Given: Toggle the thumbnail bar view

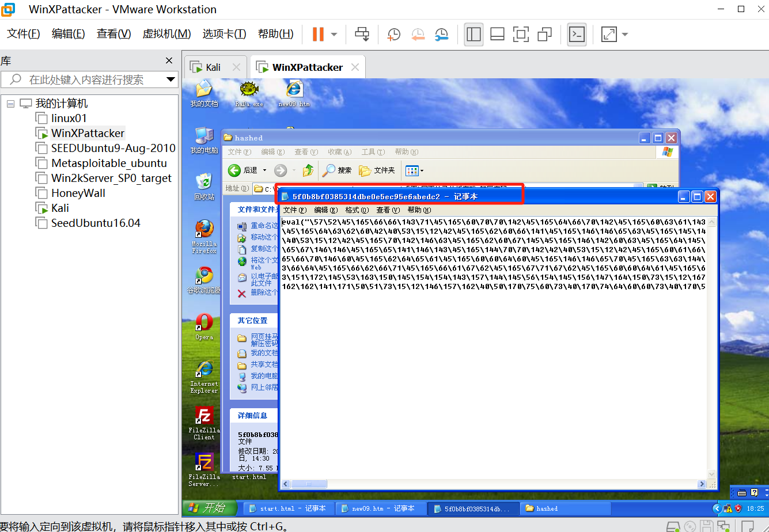Looking at the screenshot, I should click(x=497, y=35).
